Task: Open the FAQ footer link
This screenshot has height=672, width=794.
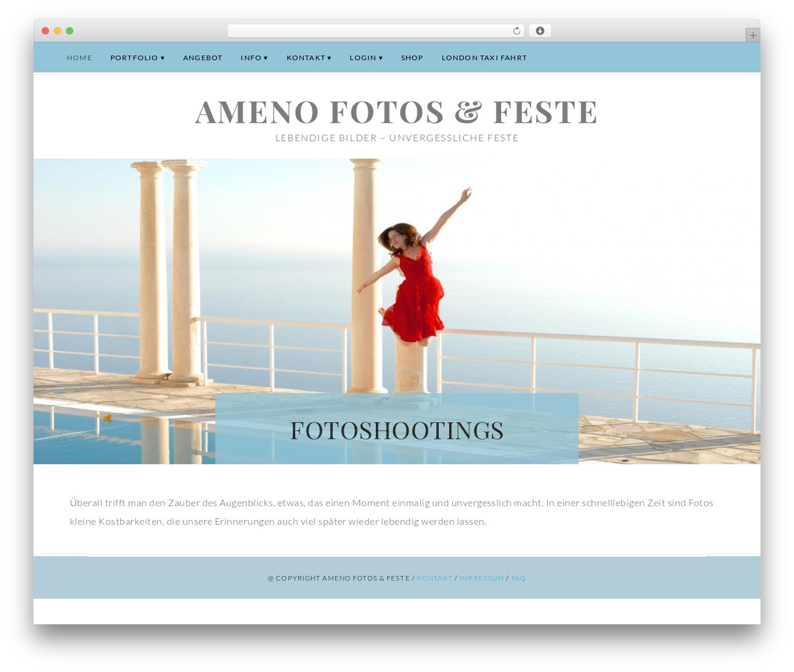Action: 519,578
